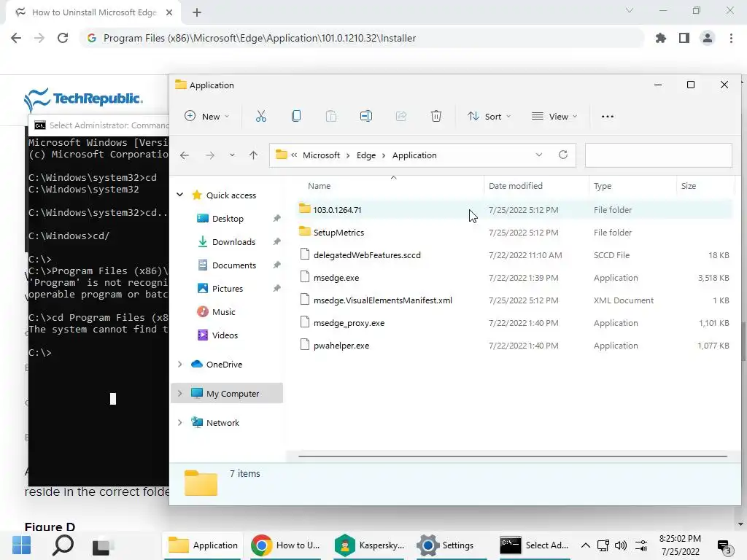Open the View dropdown menu
This screenshot has width=747, height=560.
click(554, 116)
